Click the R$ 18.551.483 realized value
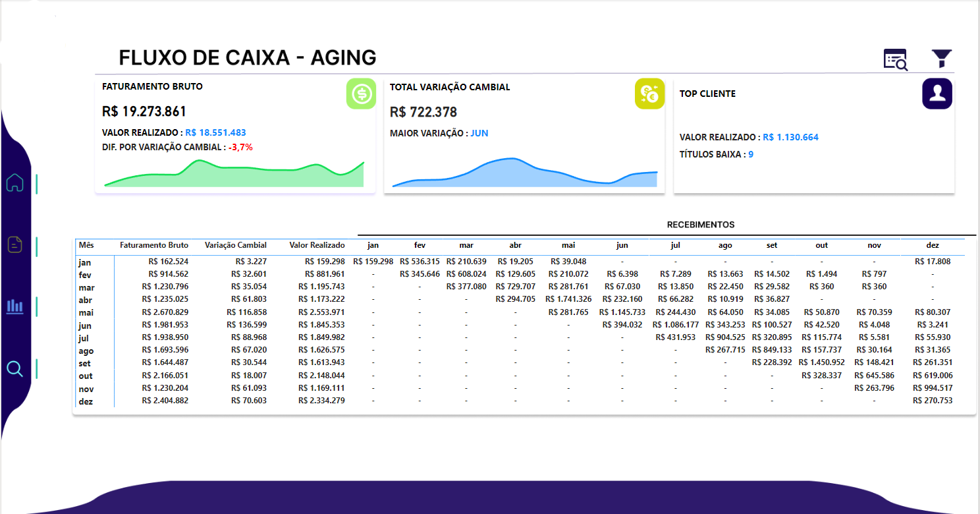This screenshot has width=980, height=514. [215, 132]
